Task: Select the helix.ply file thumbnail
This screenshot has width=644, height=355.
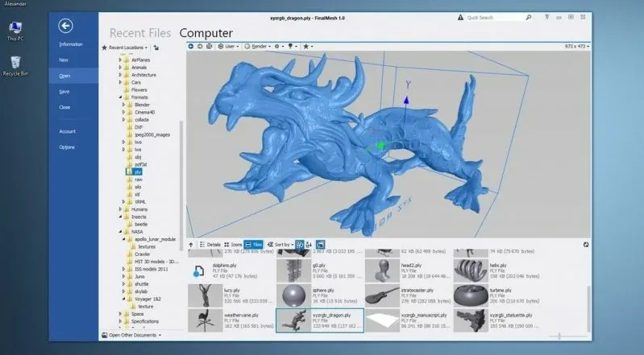Action: (471, 270)
